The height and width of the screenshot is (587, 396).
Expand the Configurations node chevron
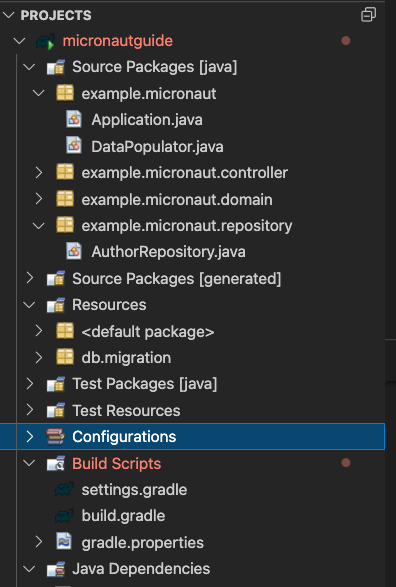[30, 437]
